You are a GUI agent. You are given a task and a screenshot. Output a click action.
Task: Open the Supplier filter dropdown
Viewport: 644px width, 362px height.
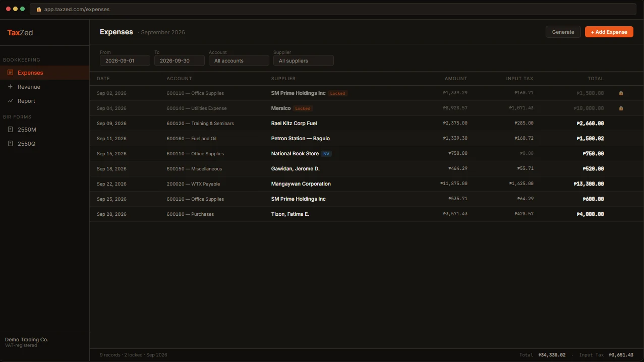304,61
